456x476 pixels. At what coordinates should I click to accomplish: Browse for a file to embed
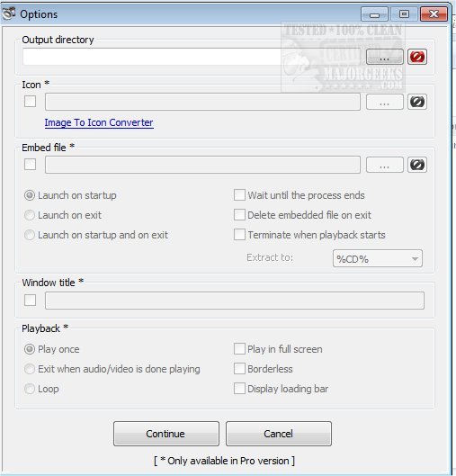click(385, 165)
